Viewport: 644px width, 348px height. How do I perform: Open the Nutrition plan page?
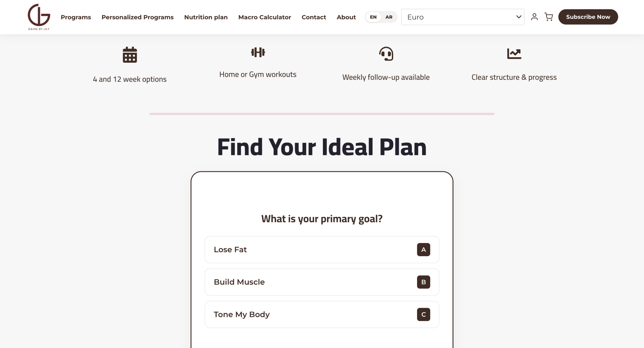(x=206, y=17)
